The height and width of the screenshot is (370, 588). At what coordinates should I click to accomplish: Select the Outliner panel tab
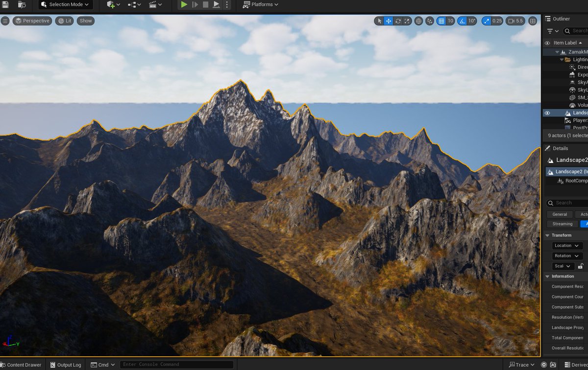coord(558,19)
